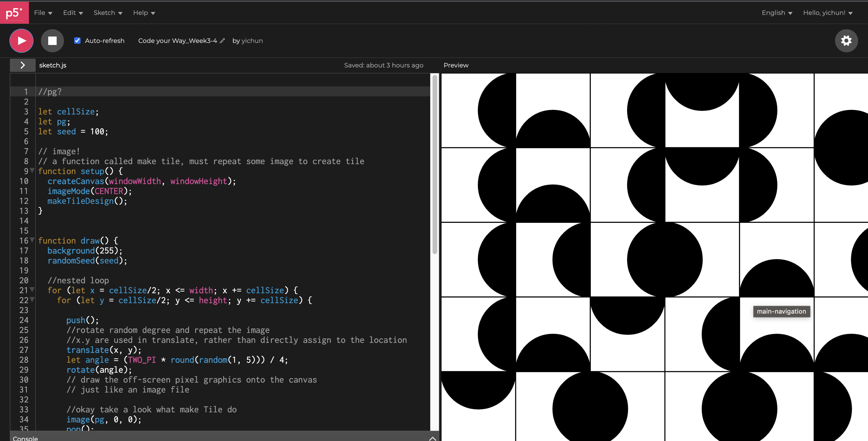Open the English language dropdown
868x441 pixels.
[777, 13]
